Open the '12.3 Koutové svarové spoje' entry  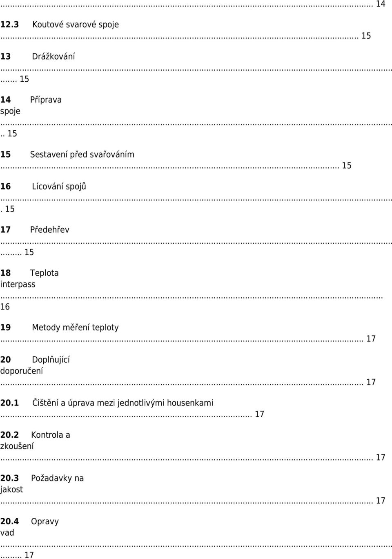tap(60, 24)
